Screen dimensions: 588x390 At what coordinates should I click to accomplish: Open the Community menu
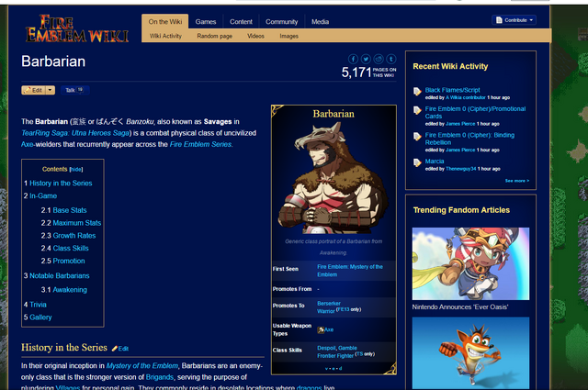282,22
